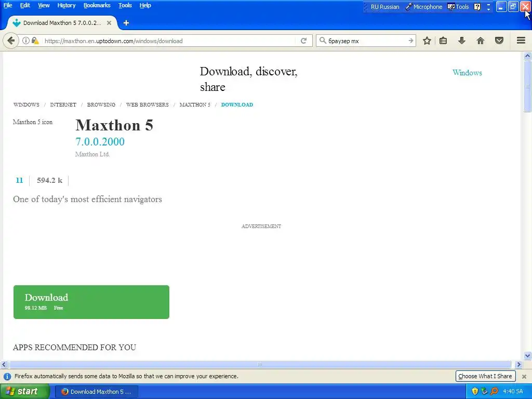Open the Bookmarks menu
This screenshot has height=399, width=532.
[x=97, y=5]
